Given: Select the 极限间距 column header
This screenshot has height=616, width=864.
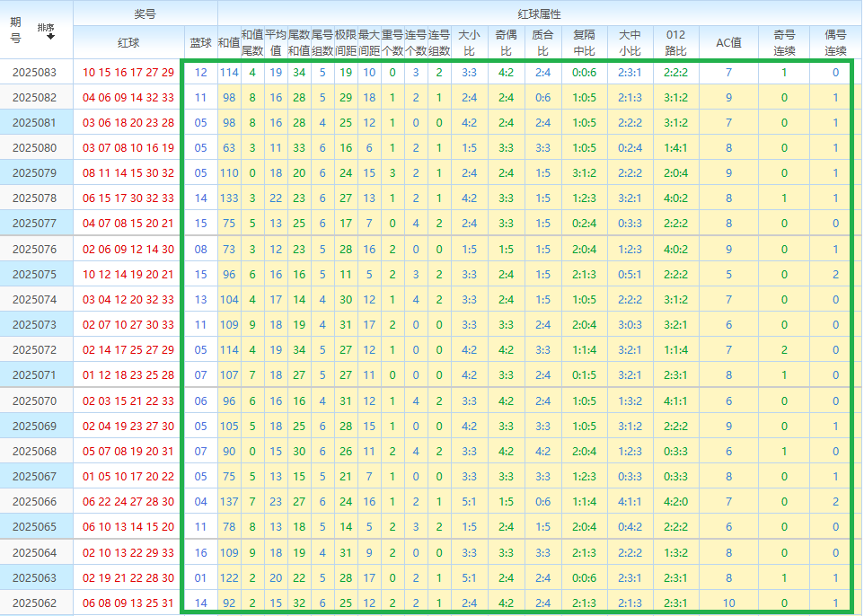Looking at the screenshot, I should 346,43.
